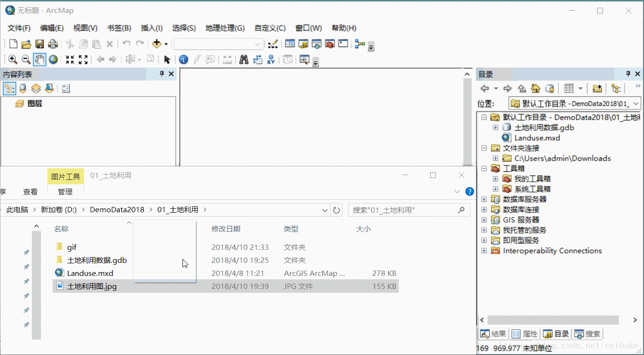Viewport: 644px width, 355px height.
Task: Click the Find binoculars icon
Action: click(x=244, y=59)
